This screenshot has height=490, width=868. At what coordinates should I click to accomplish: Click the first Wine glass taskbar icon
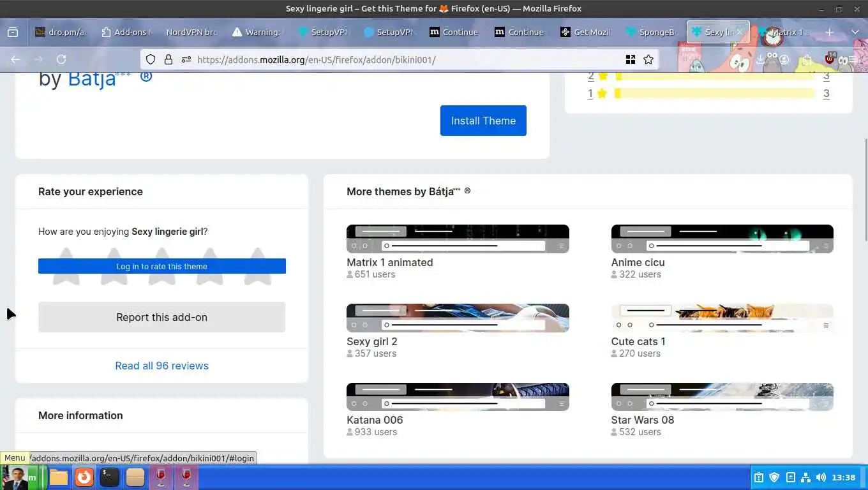[x=161, y=477]
